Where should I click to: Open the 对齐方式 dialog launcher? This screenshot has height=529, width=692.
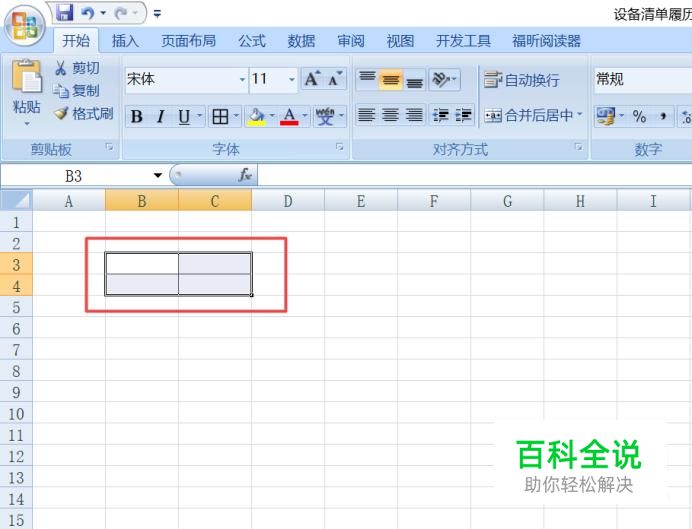pos(578,147)
